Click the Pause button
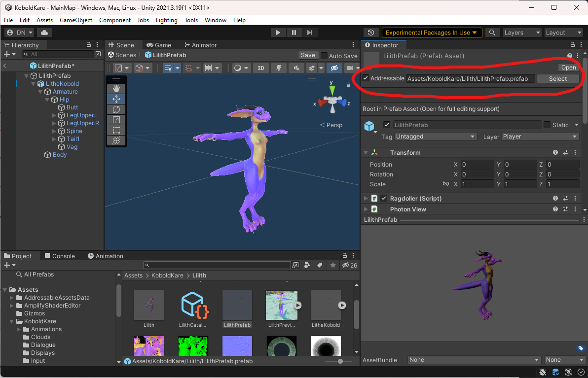 click(x=294, y=33)
